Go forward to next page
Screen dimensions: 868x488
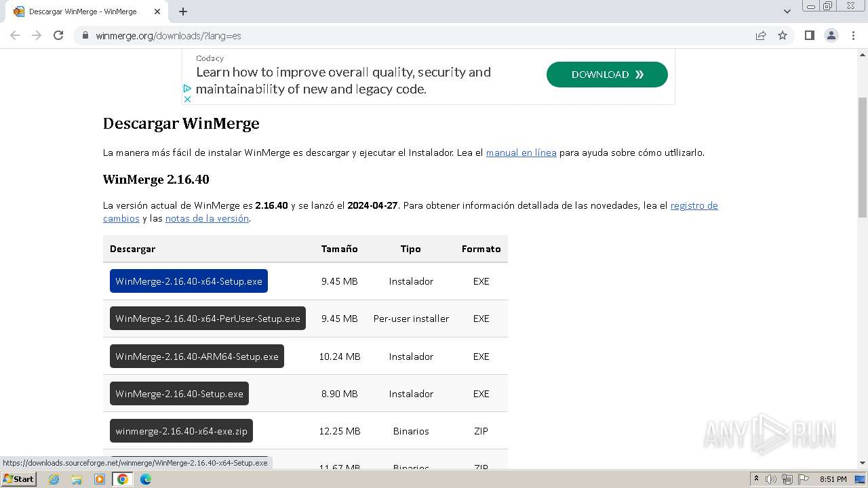click(x=37, y=35)
